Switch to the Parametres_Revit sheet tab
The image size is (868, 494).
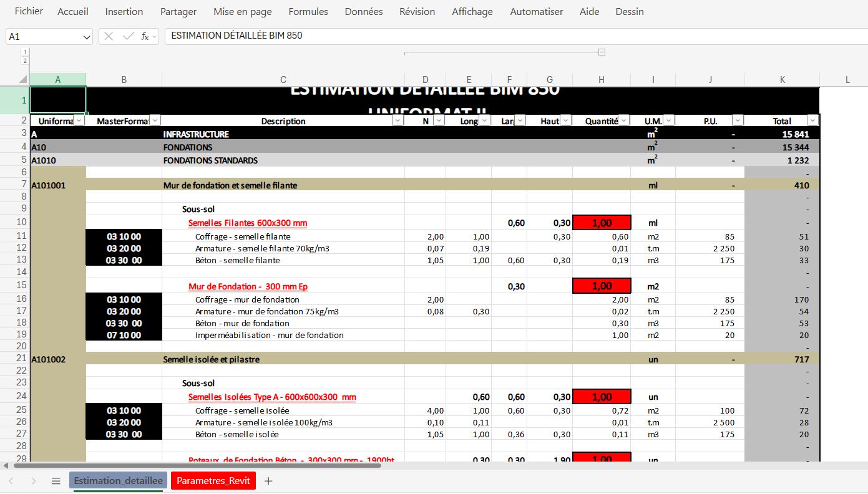[213, 481]
